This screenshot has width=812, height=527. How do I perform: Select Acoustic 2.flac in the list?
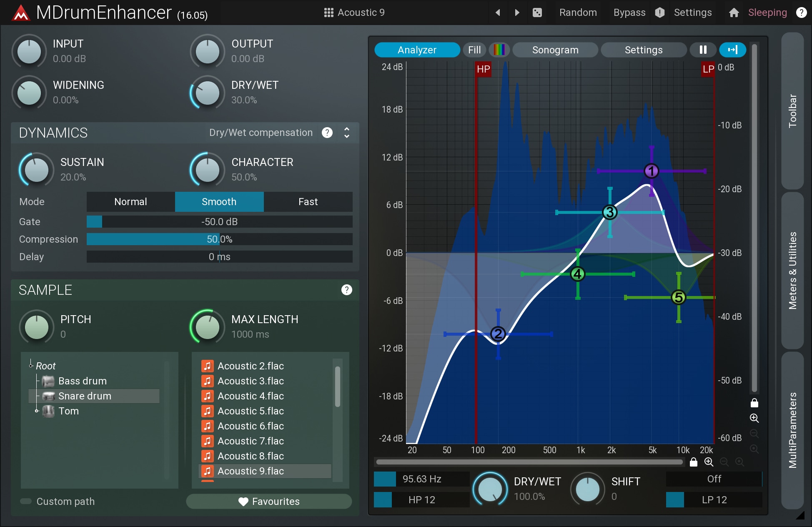[x=265, y=366]
